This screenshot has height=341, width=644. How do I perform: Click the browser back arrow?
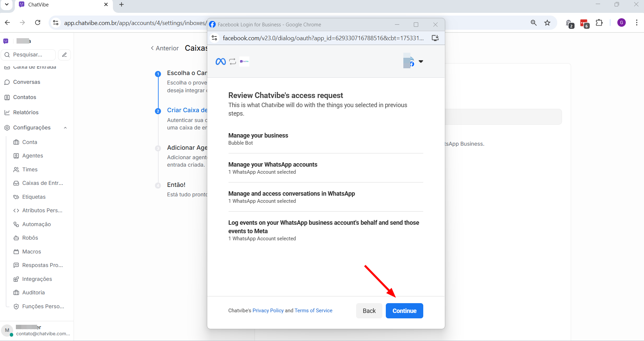coord(7,23)
